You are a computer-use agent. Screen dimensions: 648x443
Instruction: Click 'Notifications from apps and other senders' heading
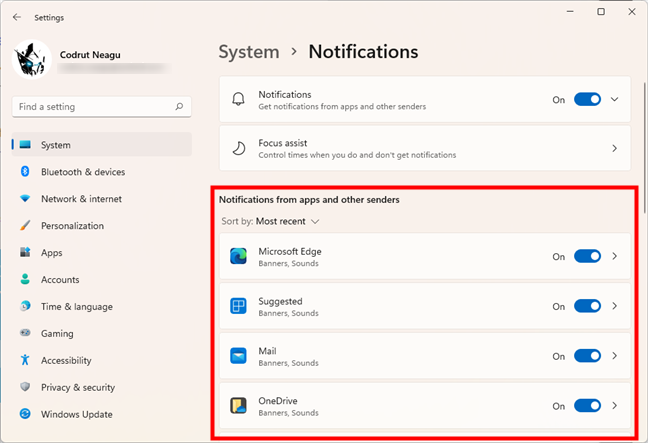[309, 200]
